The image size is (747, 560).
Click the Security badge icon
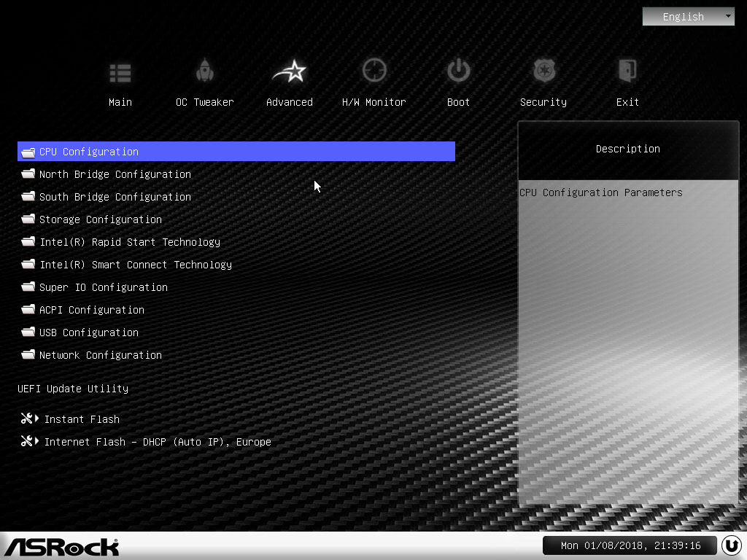pos(544,71)
